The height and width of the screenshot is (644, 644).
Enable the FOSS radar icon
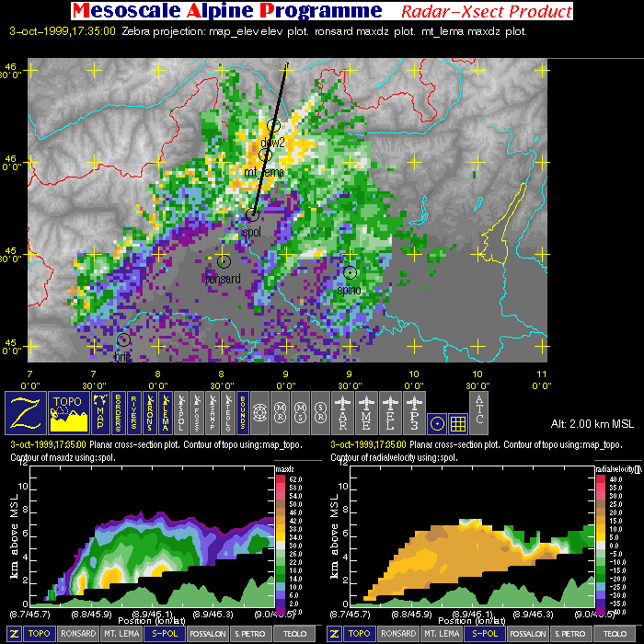(197, 413)
